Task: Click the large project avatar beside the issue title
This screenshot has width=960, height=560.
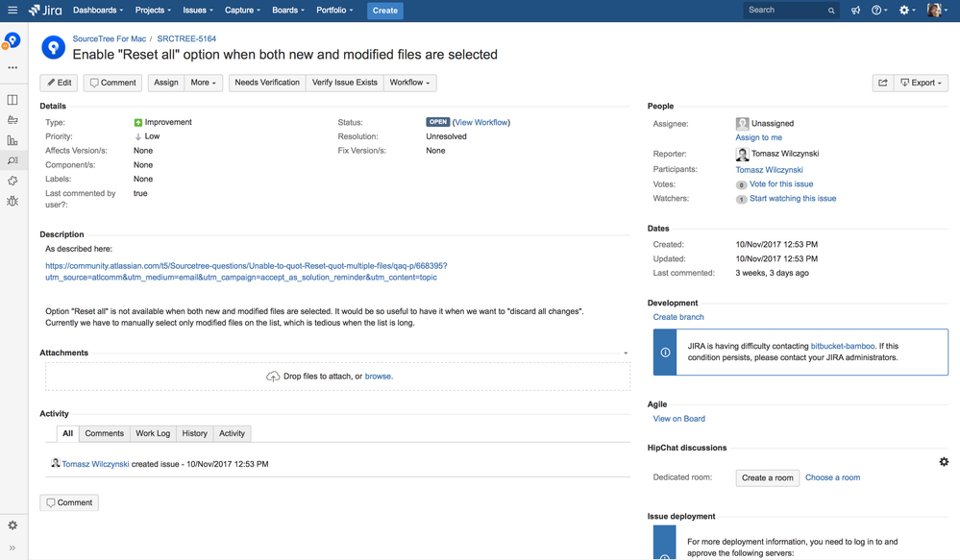Action: click(53, 48)
